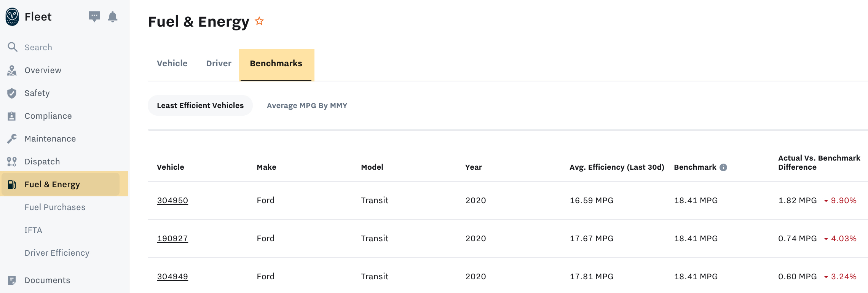
Task: Favorite Fuel & Energy with star icon
Action: click(259, 21)
